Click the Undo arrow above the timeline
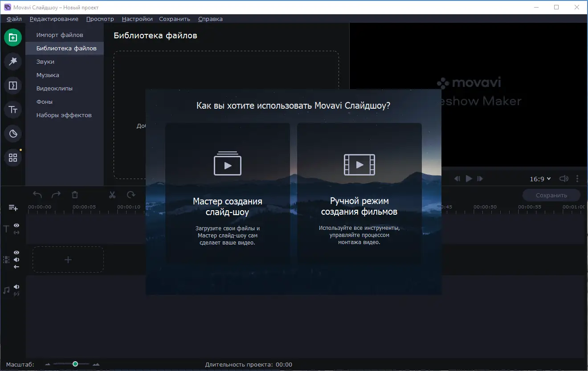The height and width of the screenshot is (371, 588). coord(37,195)
